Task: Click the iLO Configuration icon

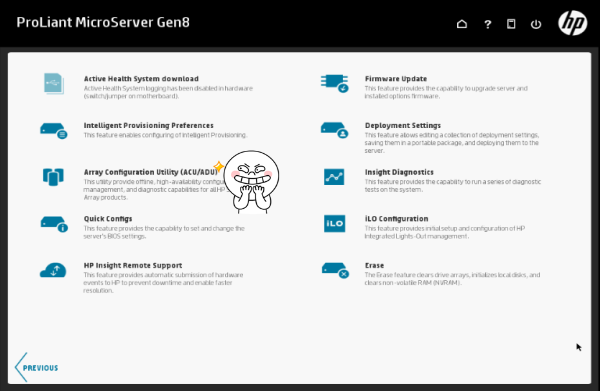Action: [334, 223]
